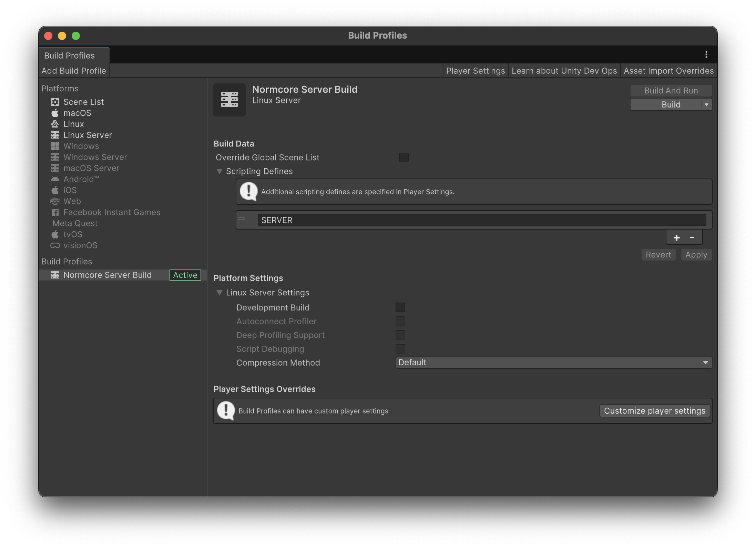This screenshot has height=548, width=756.
Task: Open the Build button dropdown arrow
Action: [707, 104]
